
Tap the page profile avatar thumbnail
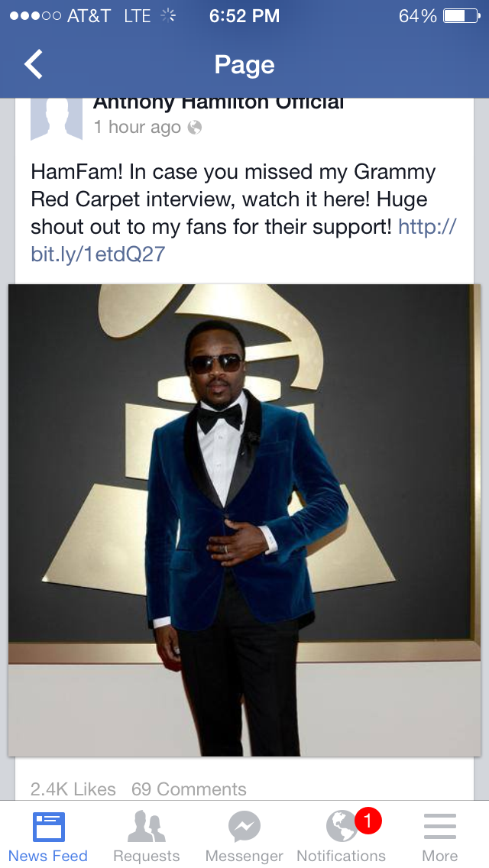(x=57, y=118)
